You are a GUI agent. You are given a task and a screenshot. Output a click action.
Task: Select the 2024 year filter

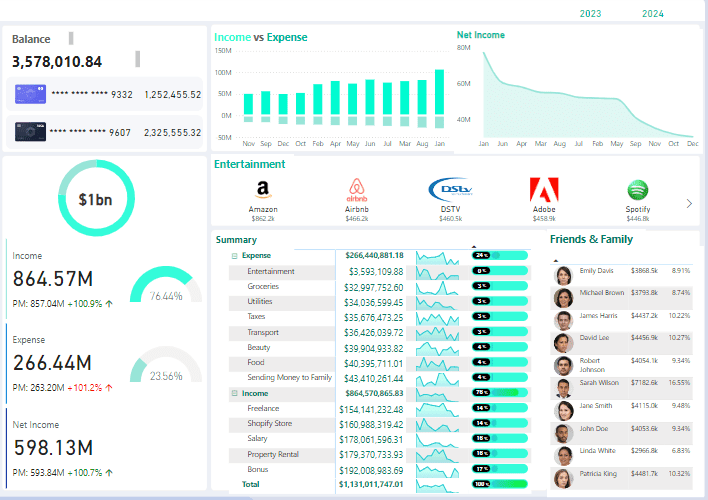pos(652,14)
